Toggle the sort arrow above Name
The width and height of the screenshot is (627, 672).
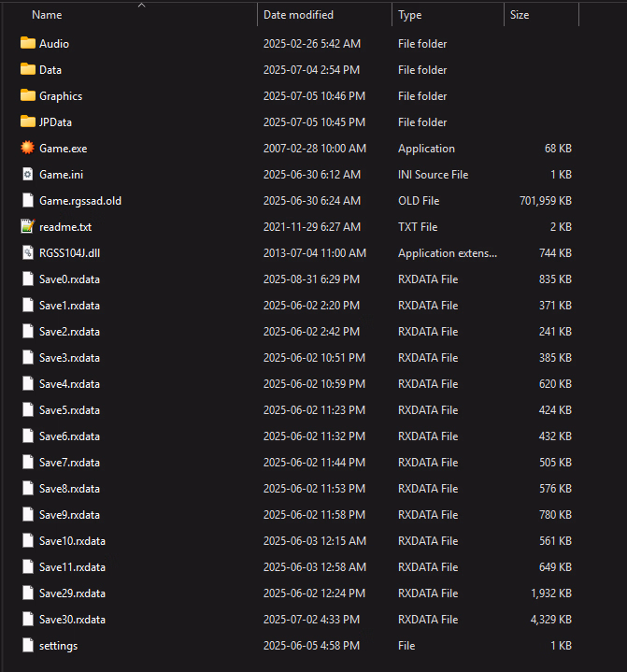(141, 5)
